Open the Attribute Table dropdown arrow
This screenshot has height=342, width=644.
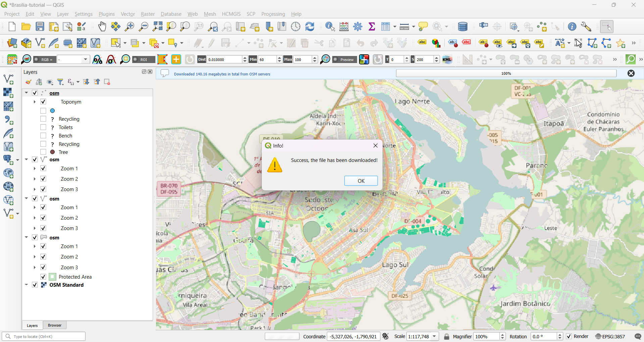[x=395, y=26]
